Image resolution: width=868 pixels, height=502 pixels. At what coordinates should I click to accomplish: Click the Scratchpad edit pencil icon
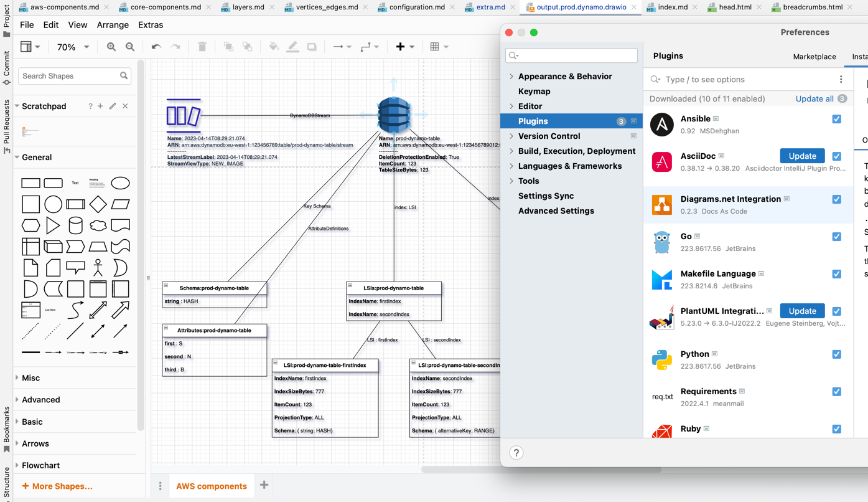[113, 107]
